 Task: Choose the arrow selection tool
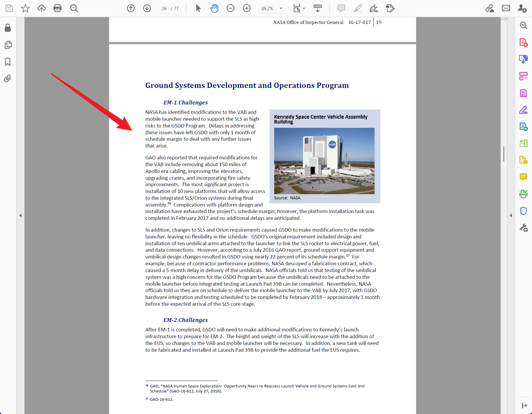(x=198, y=8)
